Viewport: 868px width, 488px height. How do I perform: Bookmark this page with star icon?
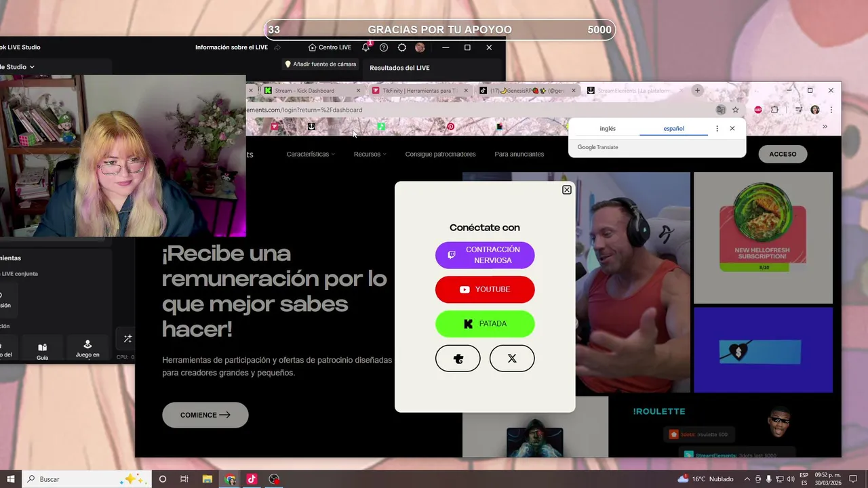pyautogui.click(x=735, y=110)
